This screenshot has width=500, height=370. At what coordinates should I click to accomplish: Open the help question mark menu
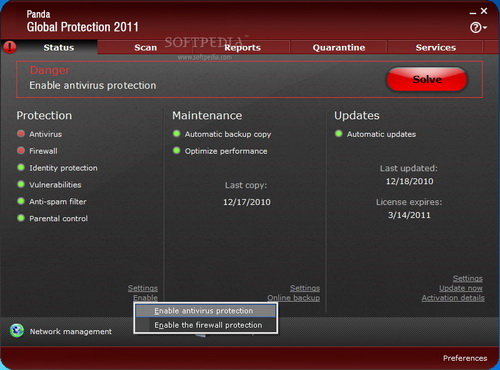click(478, 28)
